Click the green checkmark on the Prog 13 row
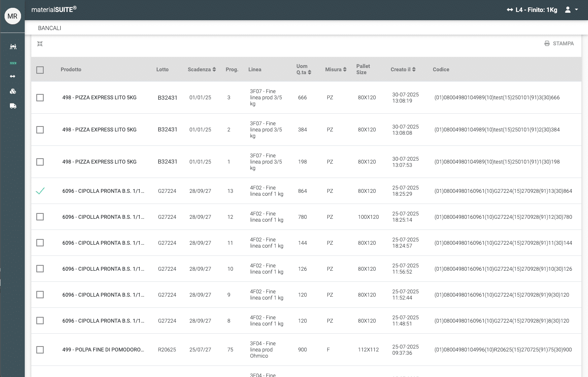 pos(40,191)
